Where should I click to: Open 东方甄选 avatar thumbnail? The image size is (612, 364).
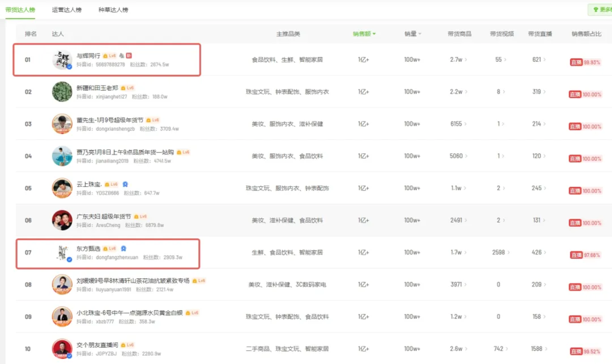click(x=62, y=253)
